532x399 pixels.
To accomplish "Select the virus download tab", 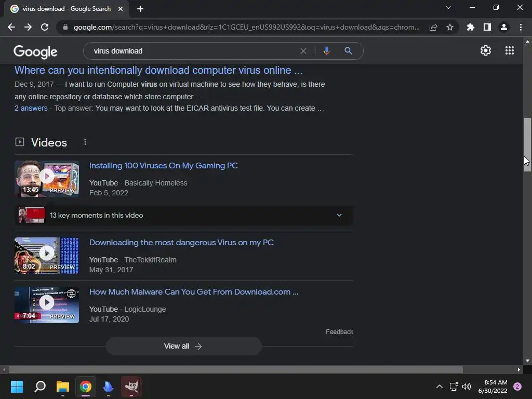I will [66, 9].
